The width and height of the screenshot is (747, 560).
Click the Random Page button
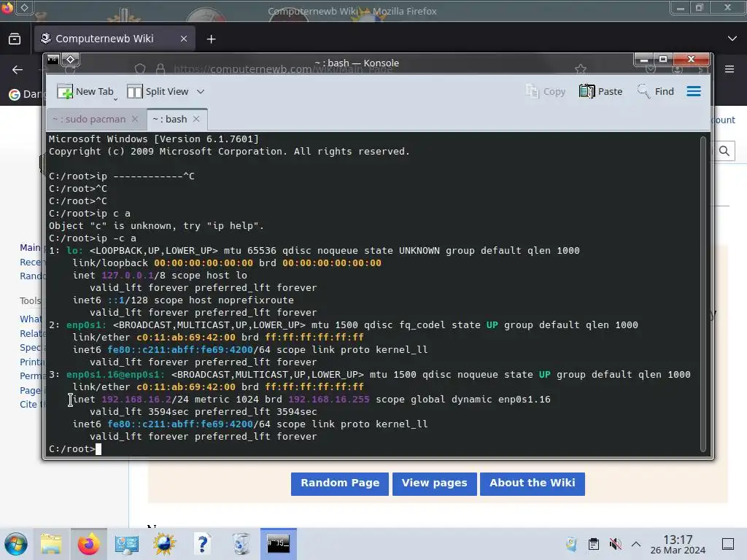[x=340, y=483]
